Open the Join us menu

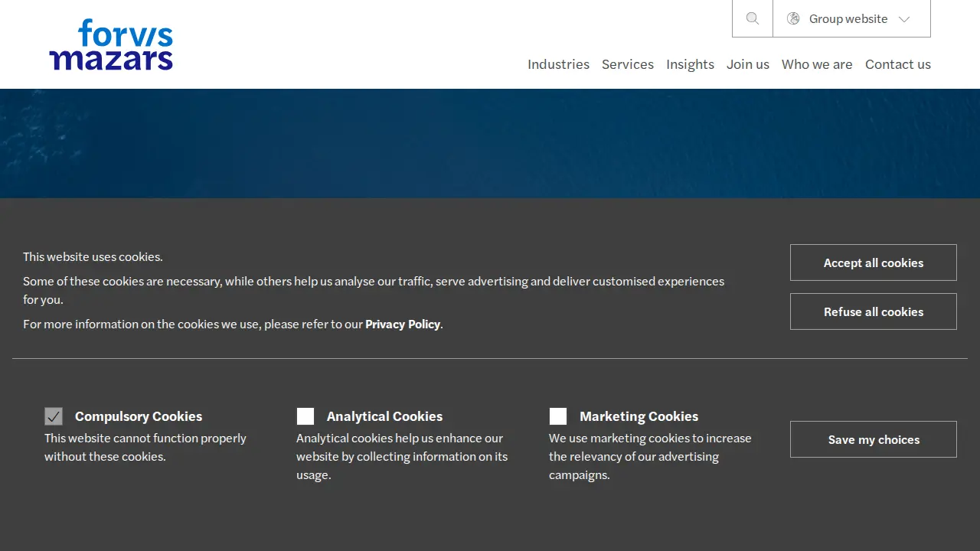pos(748,64)
